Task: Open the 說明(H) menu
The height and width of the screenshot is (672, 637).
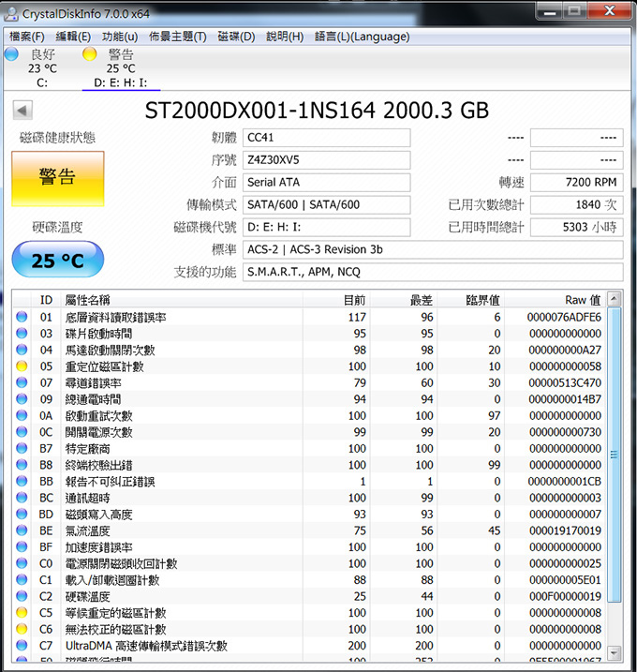Action: pyautogui.click(x=285, y=37)
